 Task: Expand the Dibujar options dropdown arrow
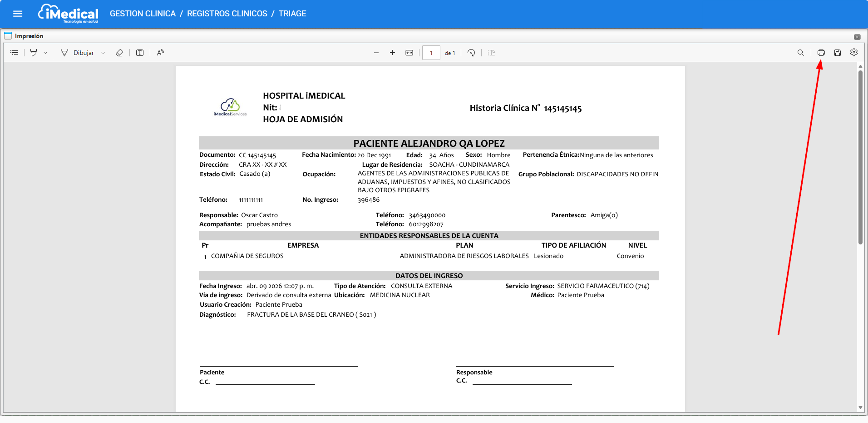(103, 53)
